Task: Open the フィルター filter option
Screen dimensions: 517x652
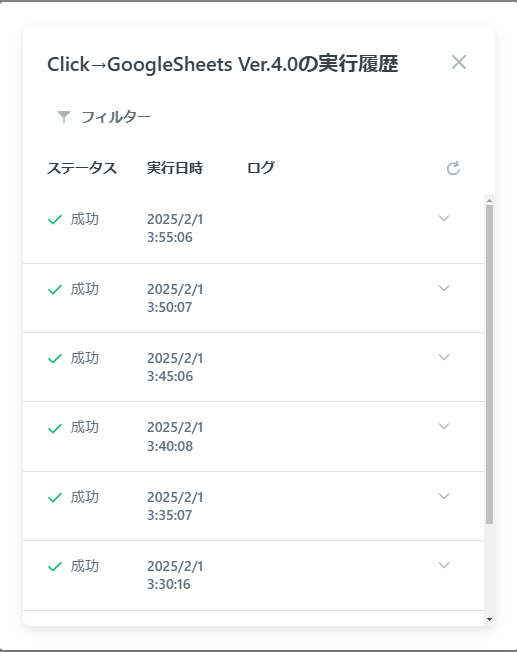Action: click(116, 117)
